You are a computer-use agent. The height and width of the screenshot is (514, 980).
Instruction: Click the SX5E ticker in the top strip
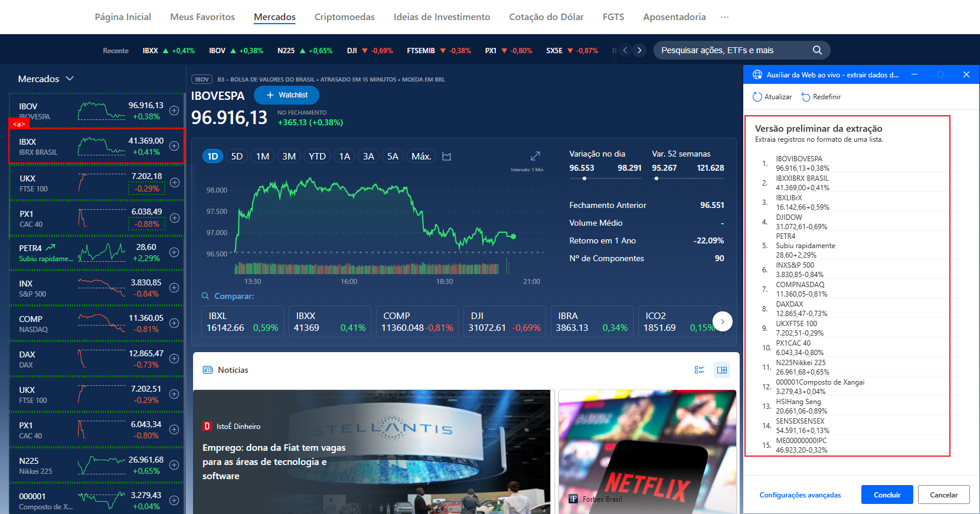pos(571,51)
